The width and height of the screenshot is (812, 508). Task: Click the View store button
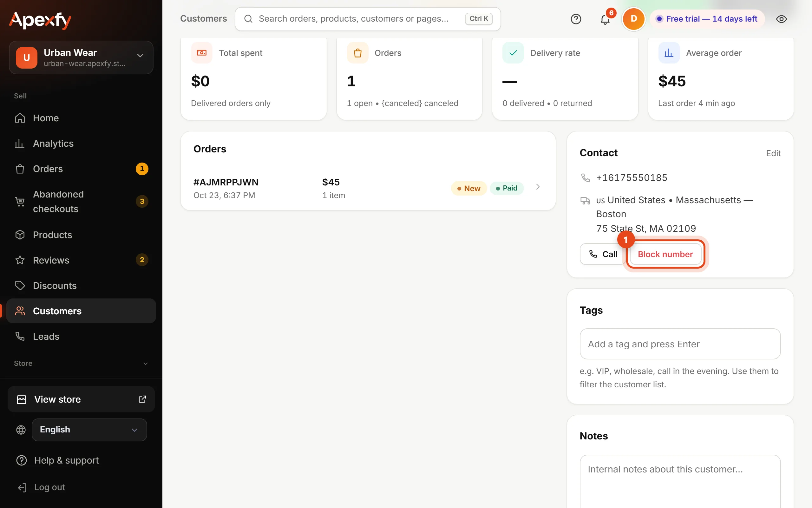click(81, 399)
